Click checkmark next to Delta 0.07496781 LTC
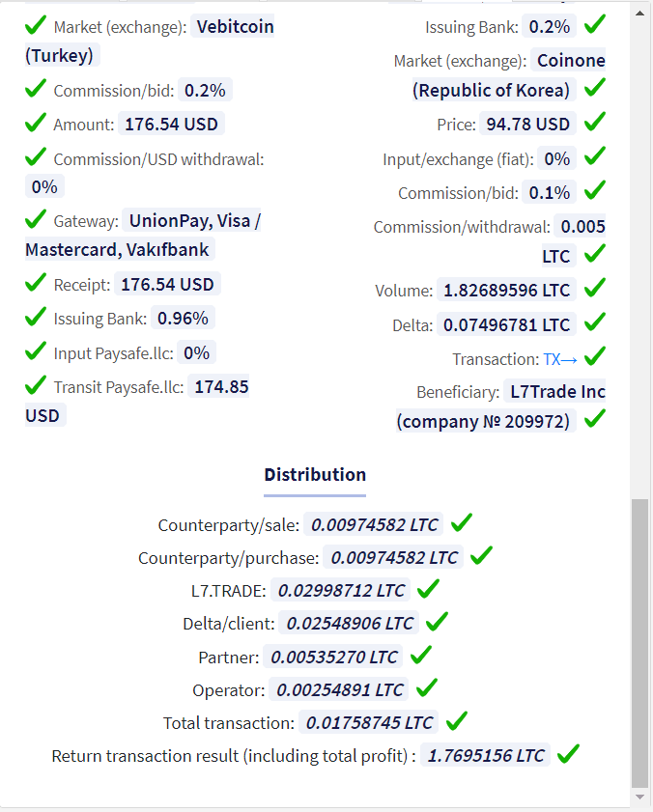653x812 pixels. point(595,322)
